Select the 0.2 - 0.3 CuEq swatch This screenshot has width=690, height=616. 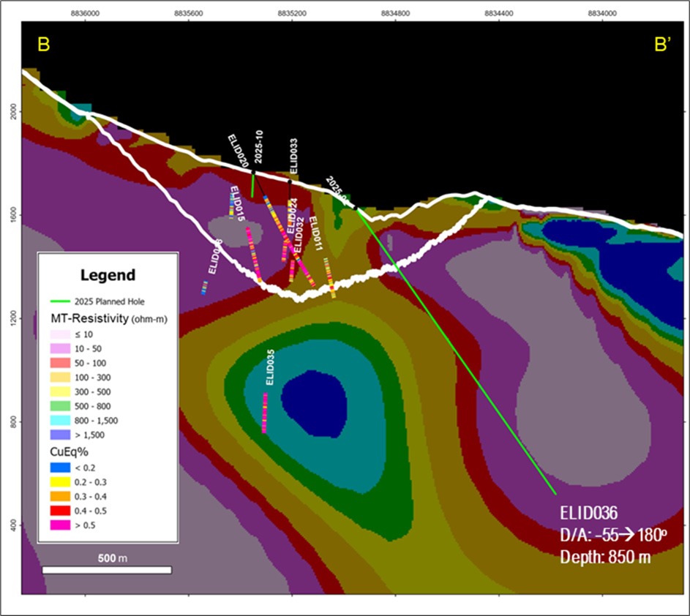click(x=60, y=482)
